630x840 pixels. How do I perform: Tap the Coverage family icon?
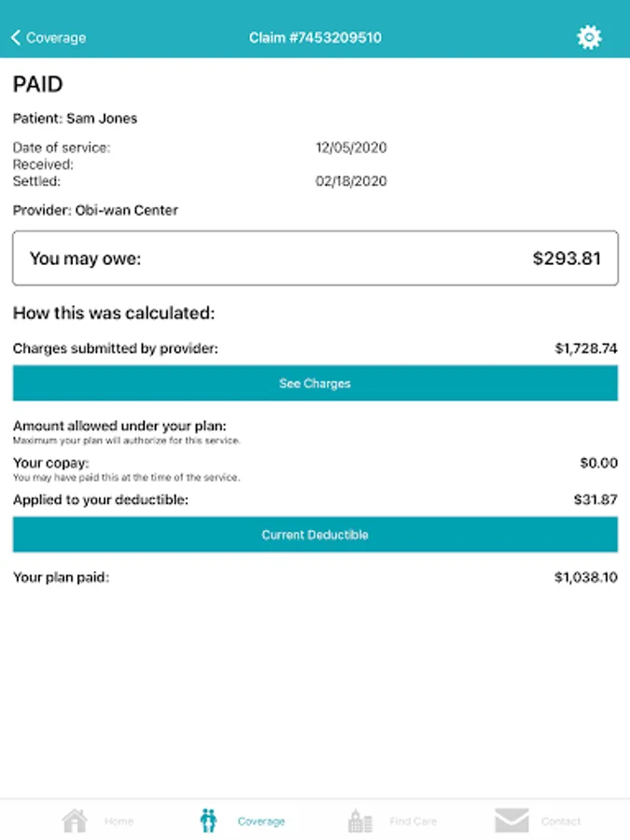tap(208, 820)
